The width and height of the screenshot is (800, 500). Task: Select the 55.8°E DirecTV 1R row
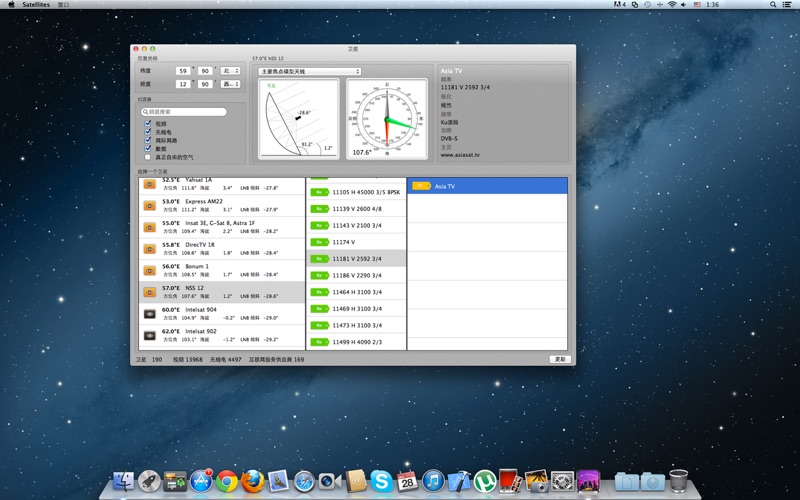[x=222, y=249]
